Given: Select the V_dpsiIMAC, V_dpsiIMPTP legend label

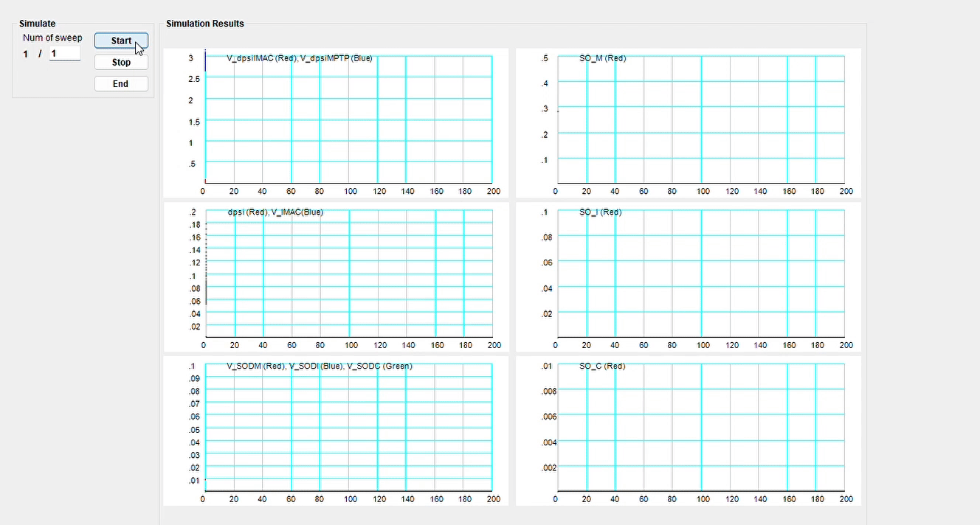Looking at the screenshot, I should tap(299, 58).
